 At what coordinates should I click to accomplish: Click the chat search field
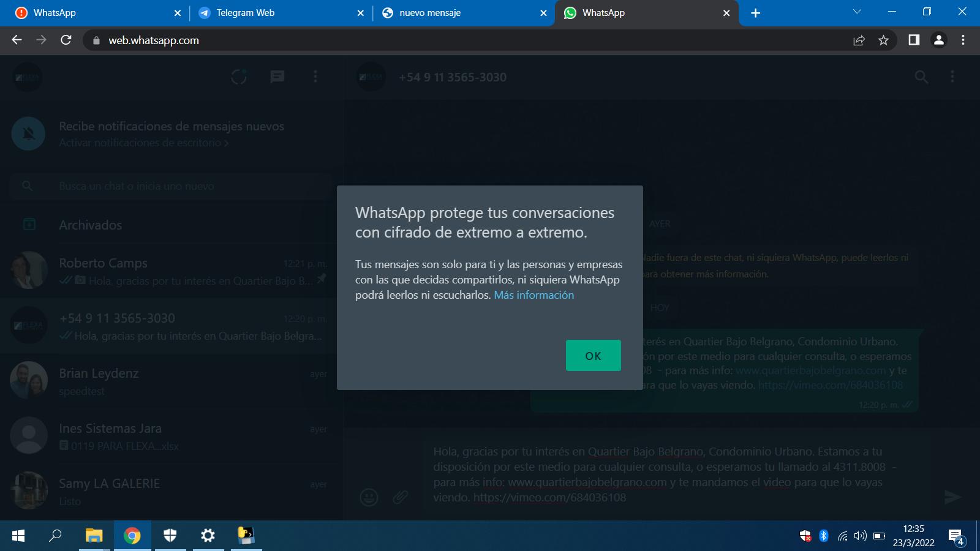tap(170, 186)
